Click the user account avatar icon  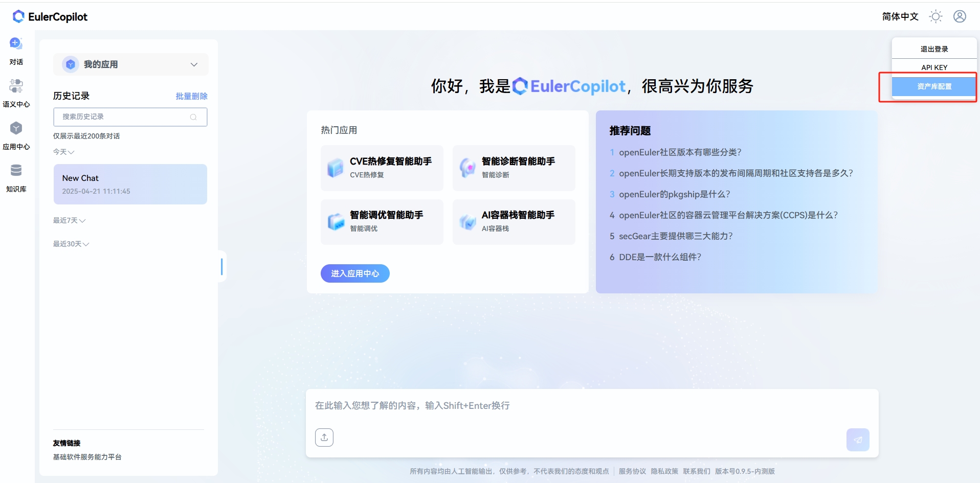point(960,16)
